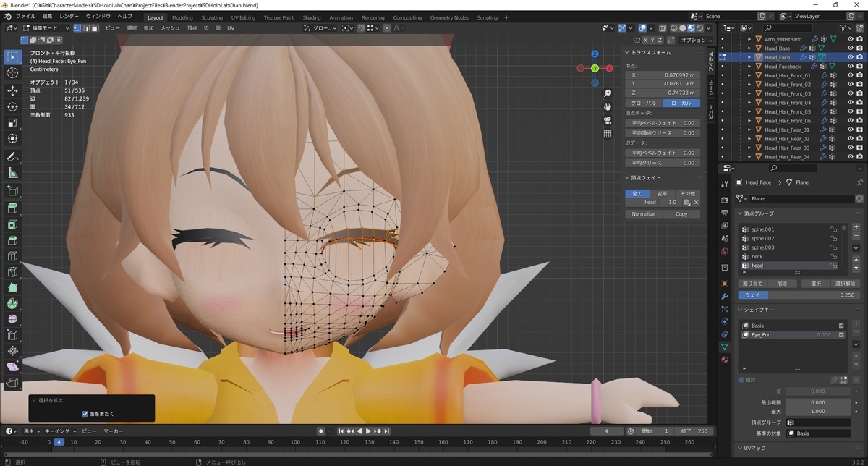868x466 pixels.
Task: Select the Measure tool
Action: (x=12, y=172)
